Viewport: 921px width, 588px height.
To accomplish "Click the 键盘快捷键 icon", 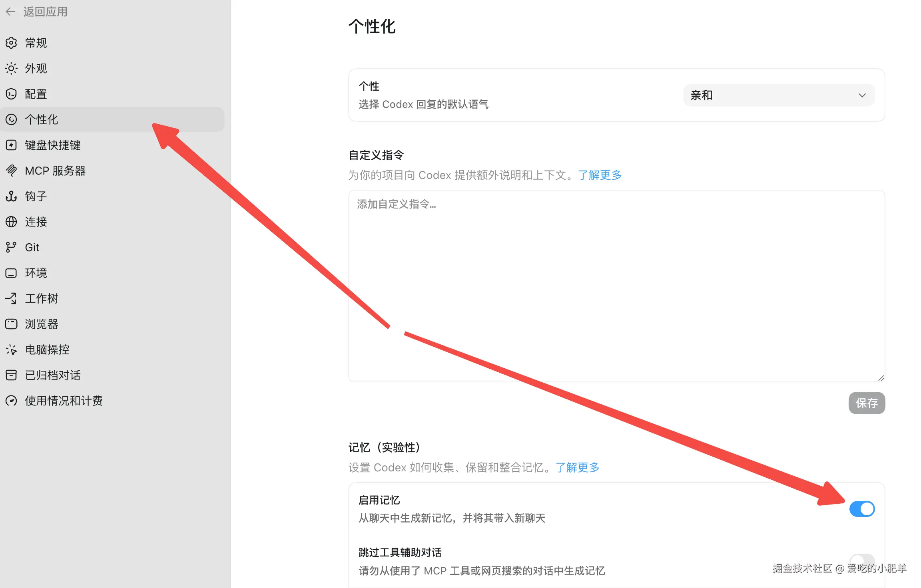I will (x=11, y=145).
